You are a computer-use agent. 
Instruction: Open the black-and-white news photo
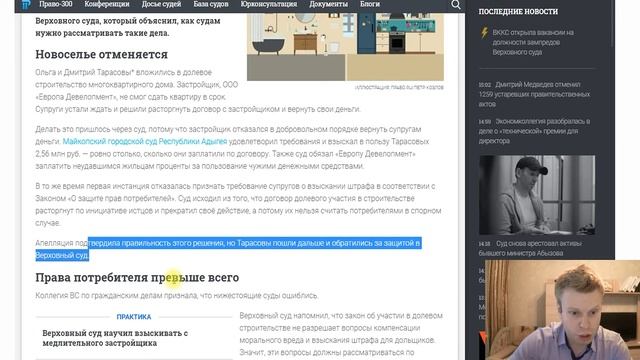pyautogui.click(x=537, y=195)
